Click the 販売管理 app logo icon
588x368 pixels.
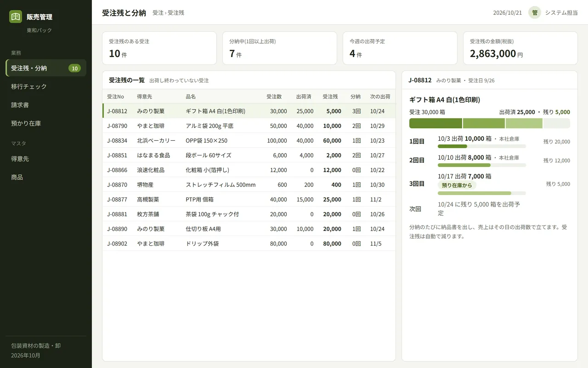(x=16, y=17)
